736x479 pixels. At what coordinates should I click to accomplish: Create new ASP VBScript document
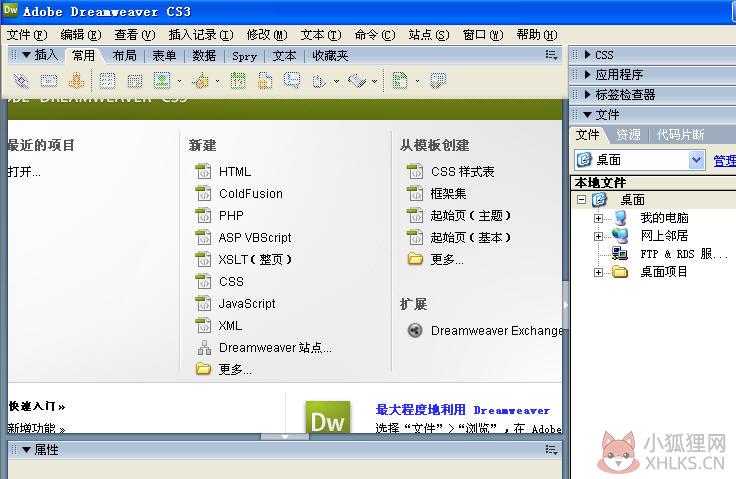click(255, 238)
